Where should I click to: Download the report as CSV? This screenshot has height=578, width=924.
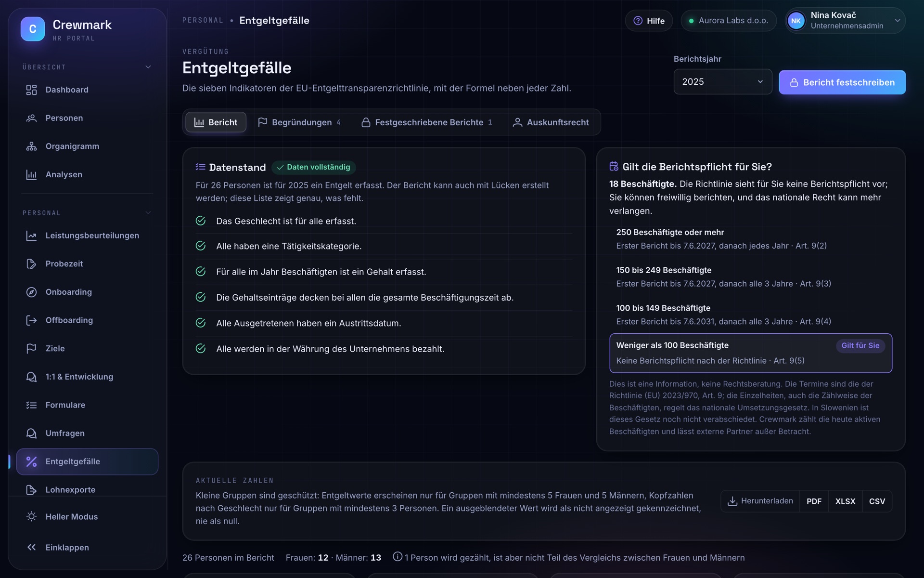[877, 501]
